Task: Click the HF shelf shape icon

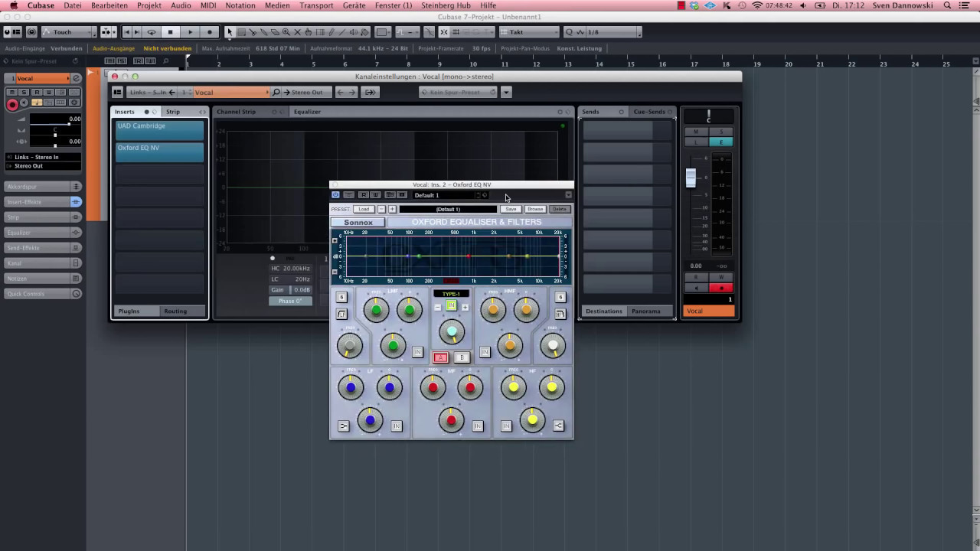Action: click(x=558, y=426)
